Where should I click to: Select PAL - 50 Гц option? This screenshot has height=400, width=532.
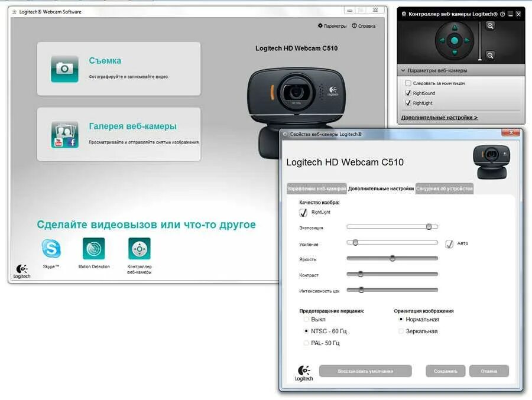point(306,343)
